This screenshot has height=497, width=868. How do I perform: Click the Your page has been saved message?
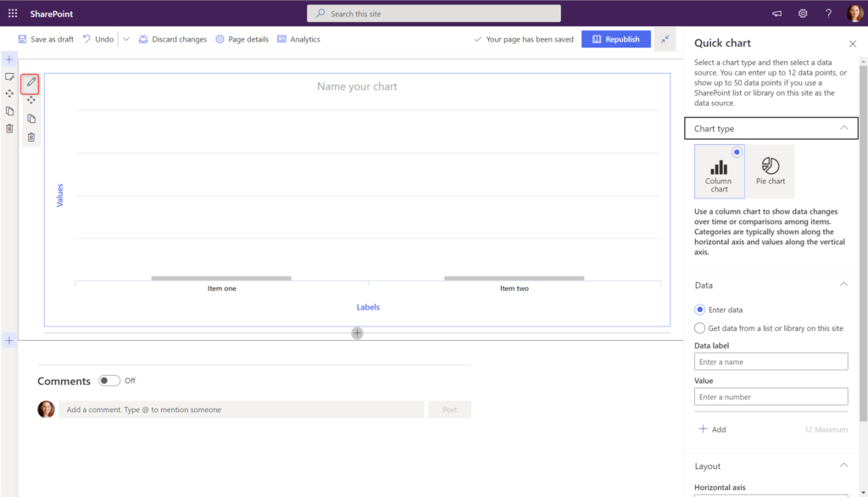tap(524, 39)
